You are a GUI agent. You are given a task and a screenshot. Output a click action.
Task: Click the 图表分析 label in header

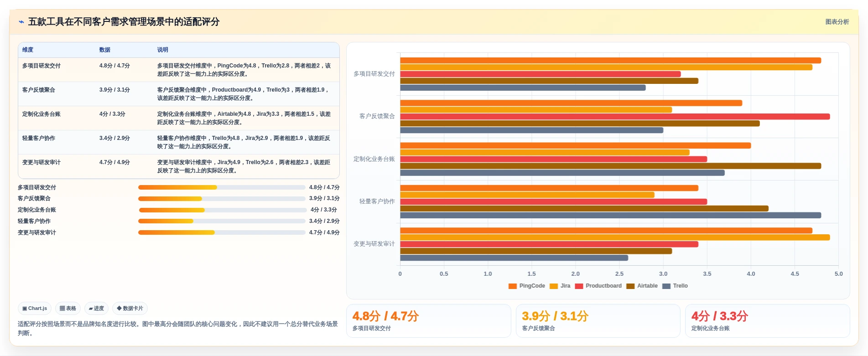click(837, 22)
